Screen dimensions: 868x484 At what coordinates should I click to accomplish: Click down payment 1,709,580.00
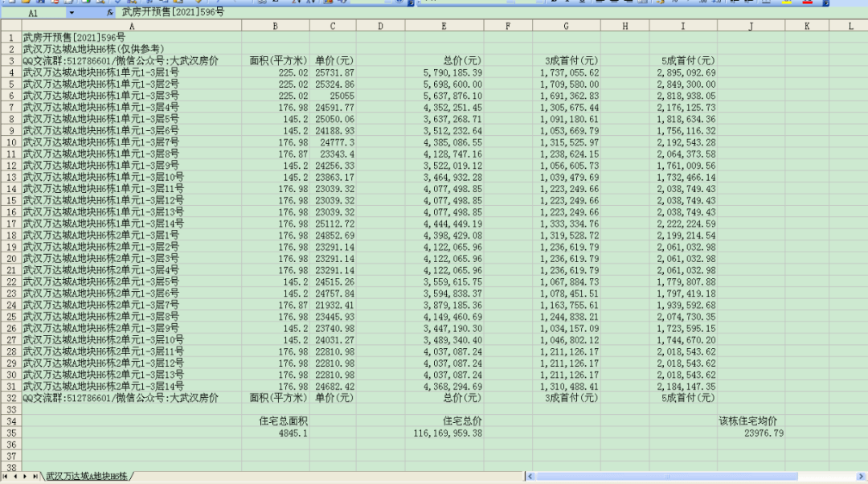pyautogui.click(x=570, y=84)
